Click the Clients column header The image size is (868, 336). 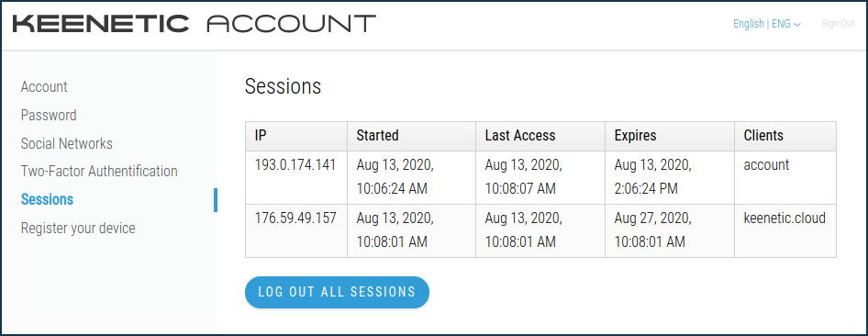click(785, 136)
